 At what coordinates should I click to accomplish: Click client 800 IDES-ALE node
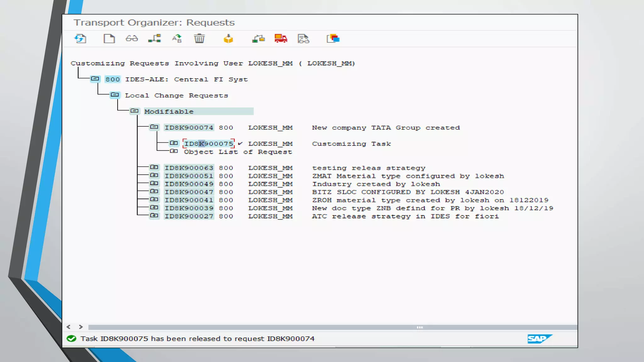(x=113, y=79)
